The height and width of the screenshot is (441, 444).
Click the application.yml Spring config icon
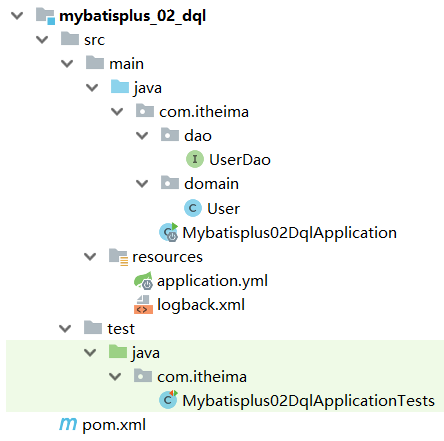(143, 280)
